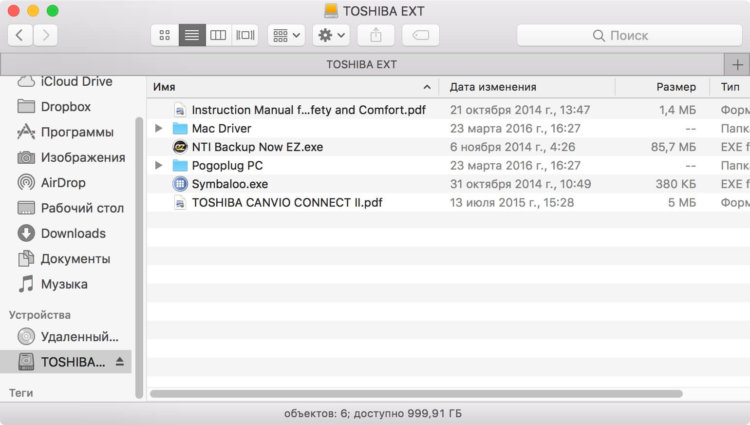
Task: Click the Symbaloo.exe app icon
Action: coord(180,184)
